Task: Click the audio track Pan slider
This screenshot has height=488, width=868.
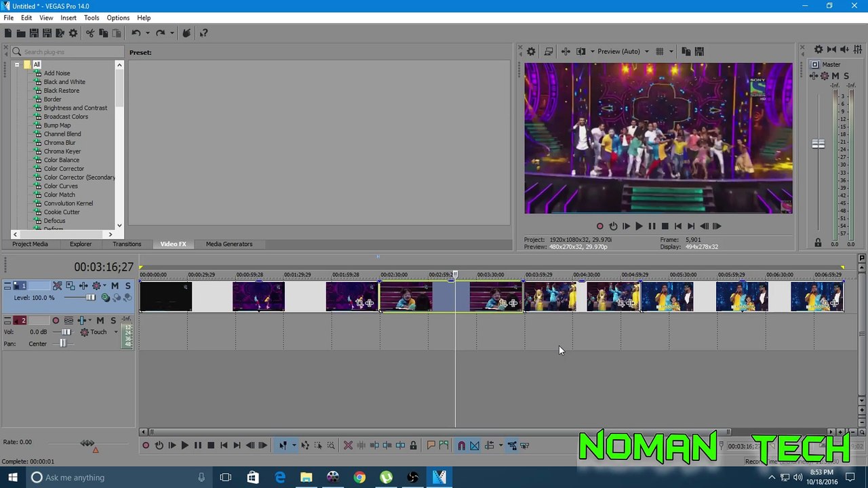Action: (62, 344)
